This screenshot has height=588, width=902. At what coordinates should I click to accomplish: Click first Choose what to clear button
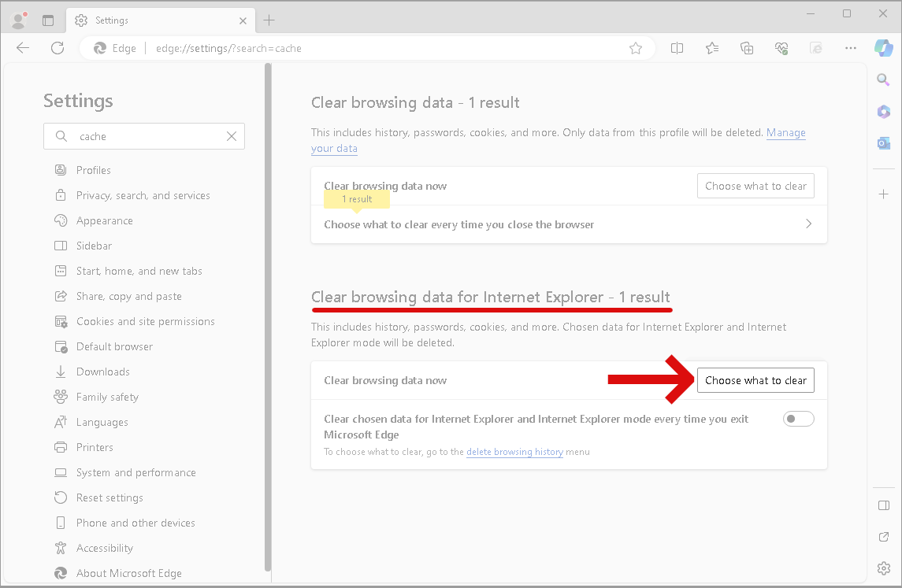click(x=755, y=187)
